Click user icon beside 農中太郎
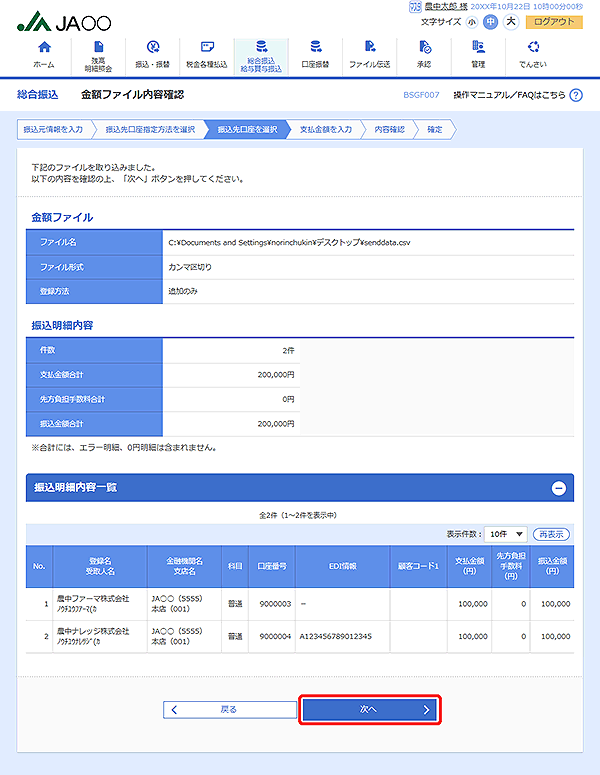This screenshot has height=775, width=600. pyautogui.click(x=415, y=6)
